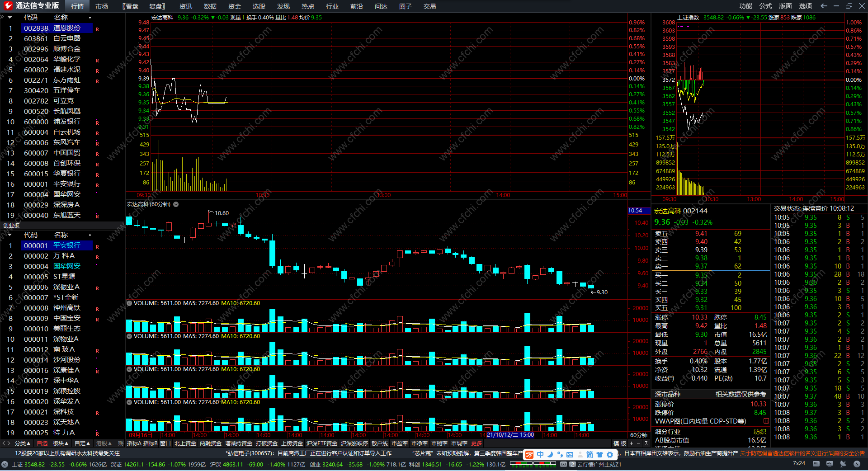Switch to the 沪深ETF资金 tab
The width and height of the screenshot is (868, 471).
coord(322,443)
